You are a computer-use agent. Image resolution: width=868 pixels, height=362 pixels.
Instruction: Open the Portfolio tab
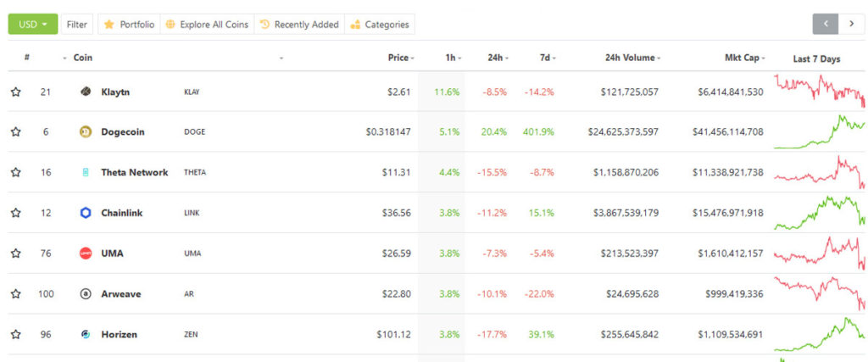[x=129, y=25]
